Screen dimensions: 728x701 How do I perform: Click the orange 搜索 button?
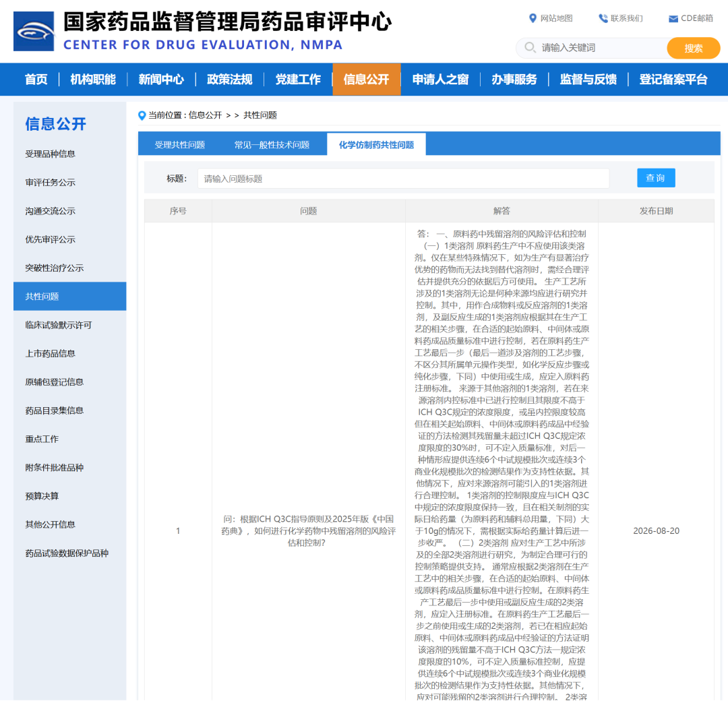pos(693,49)
